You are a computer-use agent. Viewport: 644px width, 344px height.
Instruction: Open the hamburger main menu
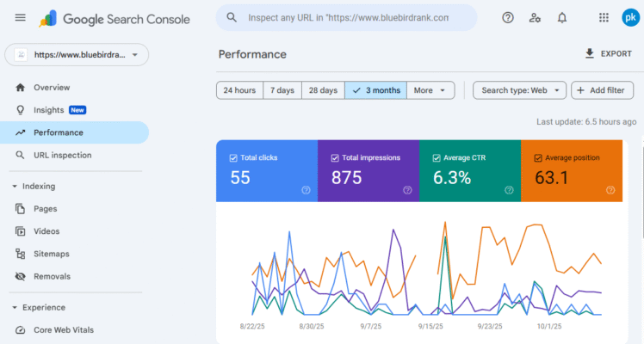[21, 18]
